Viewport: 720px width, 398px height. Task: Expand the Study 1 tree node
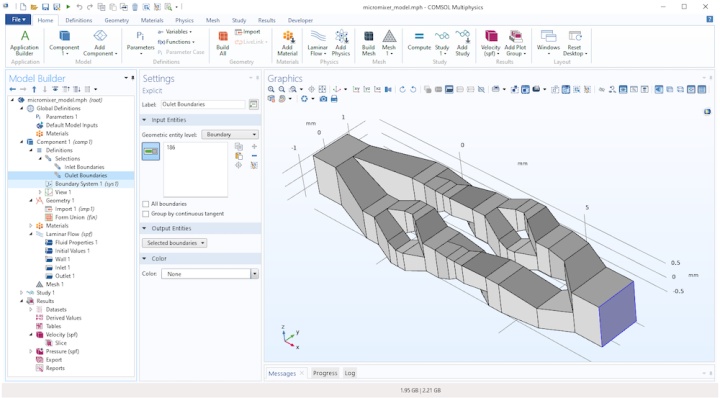[x=22, y=292]
